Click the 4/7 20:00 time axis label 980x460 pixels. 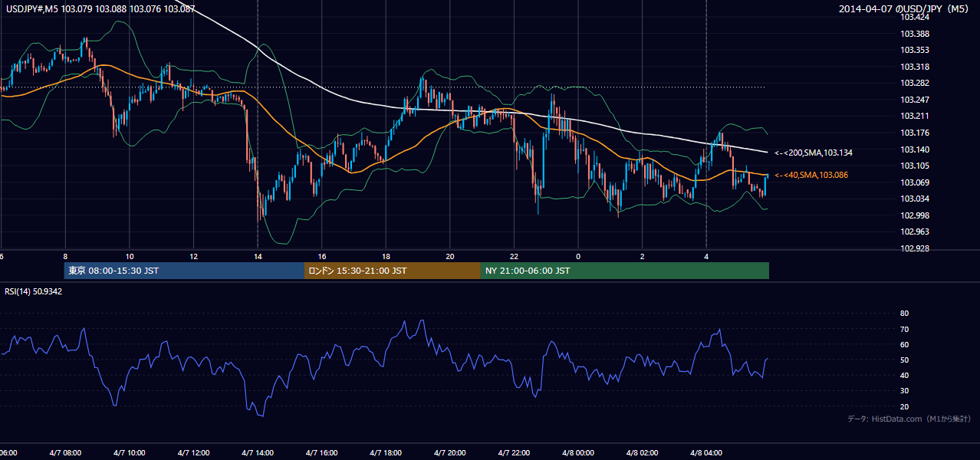pos(450,453)
